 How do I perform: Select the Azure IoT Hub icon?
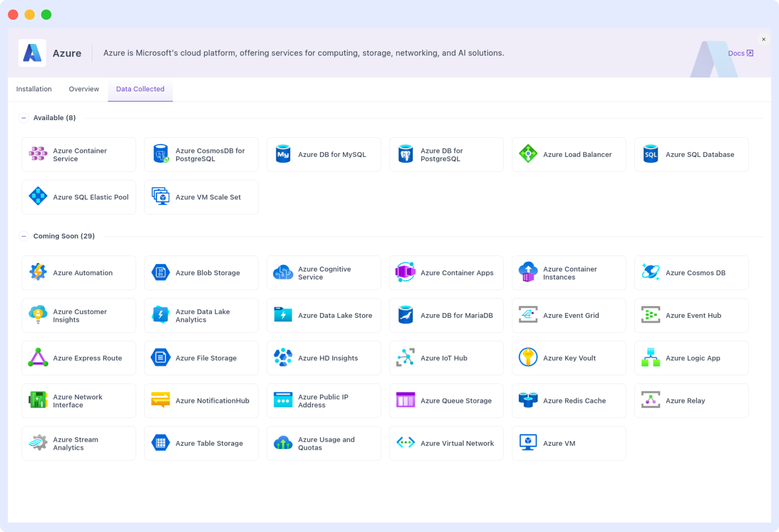click(405, 358)
